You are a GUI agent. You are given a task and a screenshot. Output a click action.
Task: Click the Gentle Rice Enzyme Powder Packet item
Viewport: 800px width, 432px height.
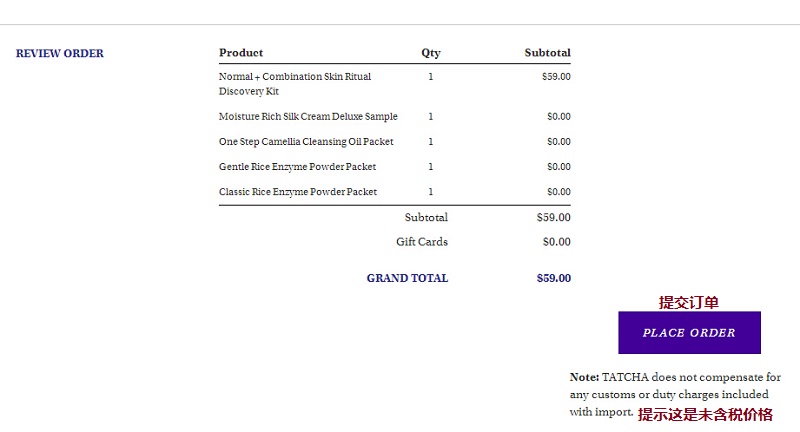(x=297, y=167)
